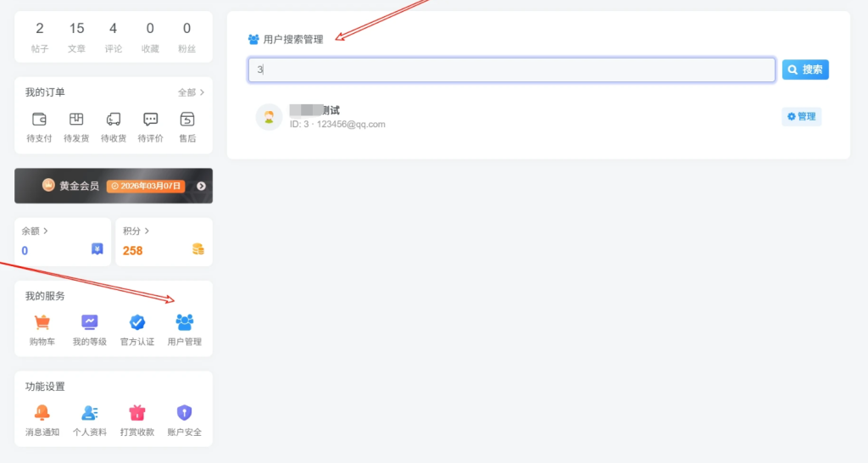
Task: Open the 账户安全 shield icon
Action: coord(184,413)
